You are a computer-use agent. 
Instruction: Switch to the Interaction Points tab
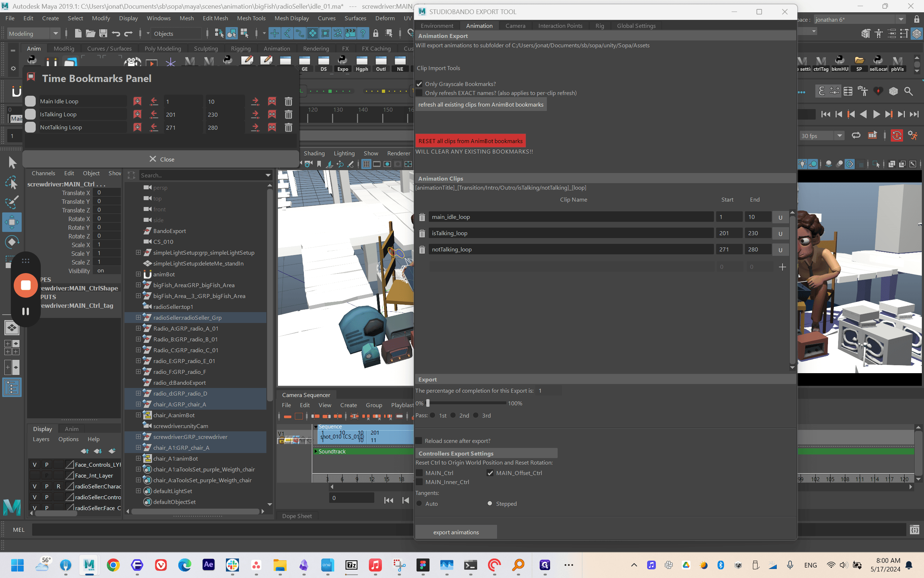point(560,26)
